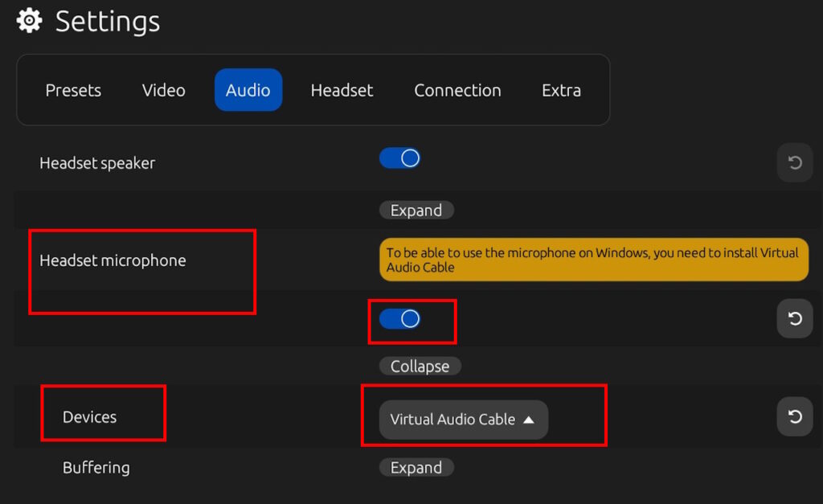Select the Audio tab
The height and width of the screenshot is (504, 823).
[x=248, y=90]
